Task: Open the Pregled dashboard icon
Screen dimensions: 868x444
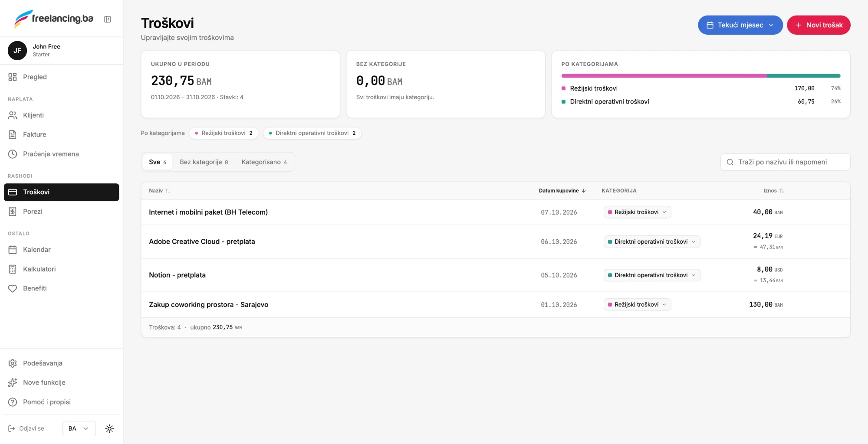Action: (x=13, y=77)
